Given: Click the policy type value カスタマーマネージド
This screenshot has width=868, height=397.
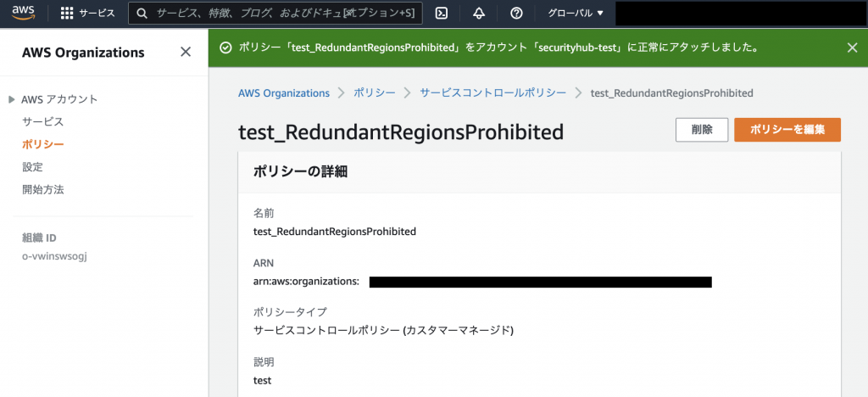Looking at the screenshot, I should (x=384, y=331).
